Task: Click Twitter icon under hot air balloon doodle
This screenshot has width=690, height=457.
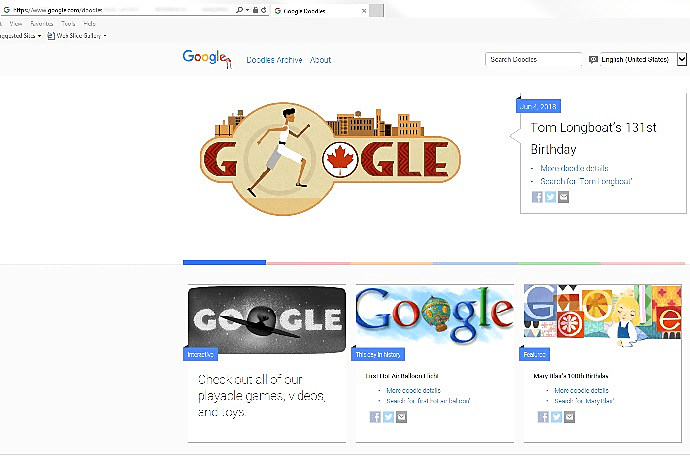Action: pos(388,417)
